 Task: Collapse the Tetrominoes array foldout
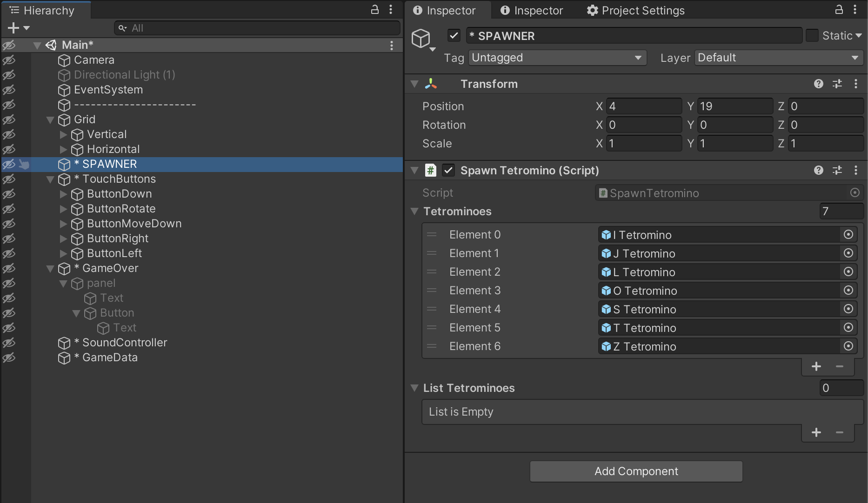(414, 211)
